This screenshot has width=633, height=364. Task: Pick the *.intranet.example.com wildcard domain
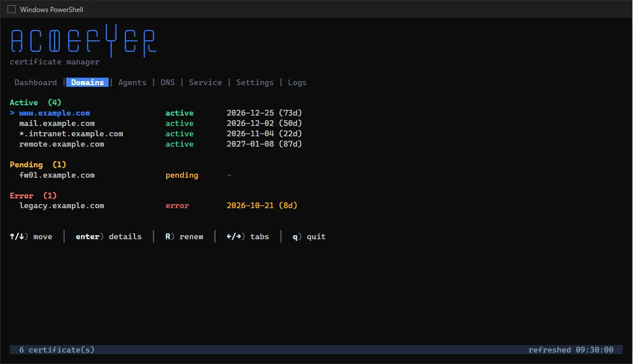[x=71, y=134]
